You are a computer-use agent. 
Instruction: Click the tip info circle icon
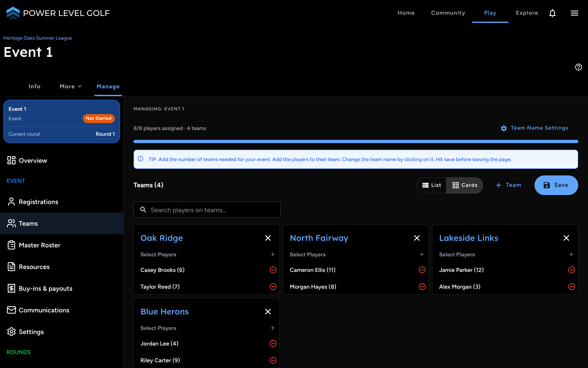click(x=140, y=159)
